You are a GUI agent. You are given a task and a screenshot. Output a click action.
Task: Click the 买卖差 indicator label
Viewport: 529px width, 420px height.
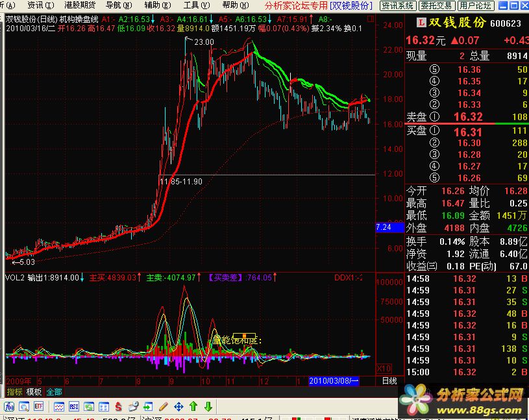click(x=226, y=278)
